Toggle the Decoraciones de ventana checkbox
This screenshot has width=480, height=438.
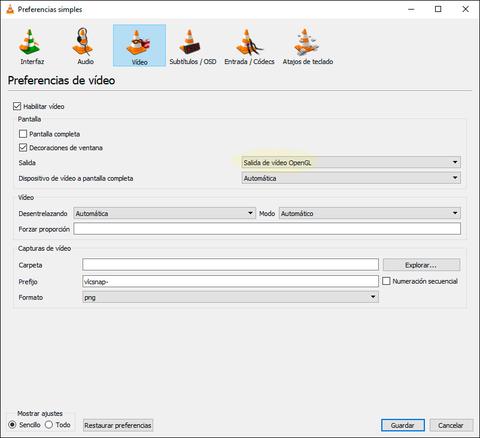pos(23,148)
